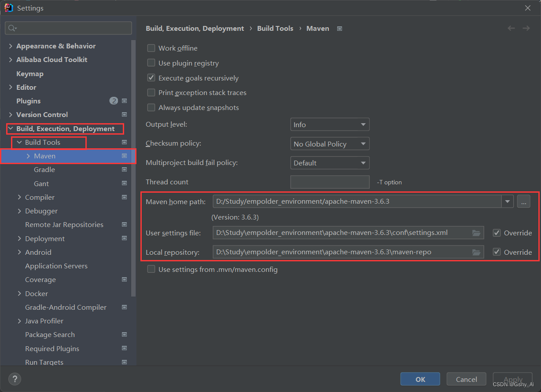541x392 pixels.
Task: Go back using the left arrow icon
Action: pos(511,28)
